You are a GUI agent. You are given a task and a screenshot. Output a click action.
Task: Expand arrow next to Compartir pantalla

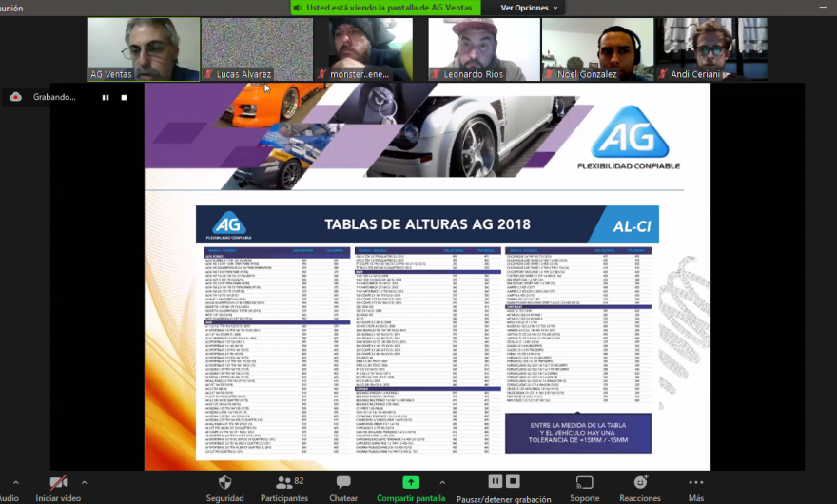tap(442, 482)
